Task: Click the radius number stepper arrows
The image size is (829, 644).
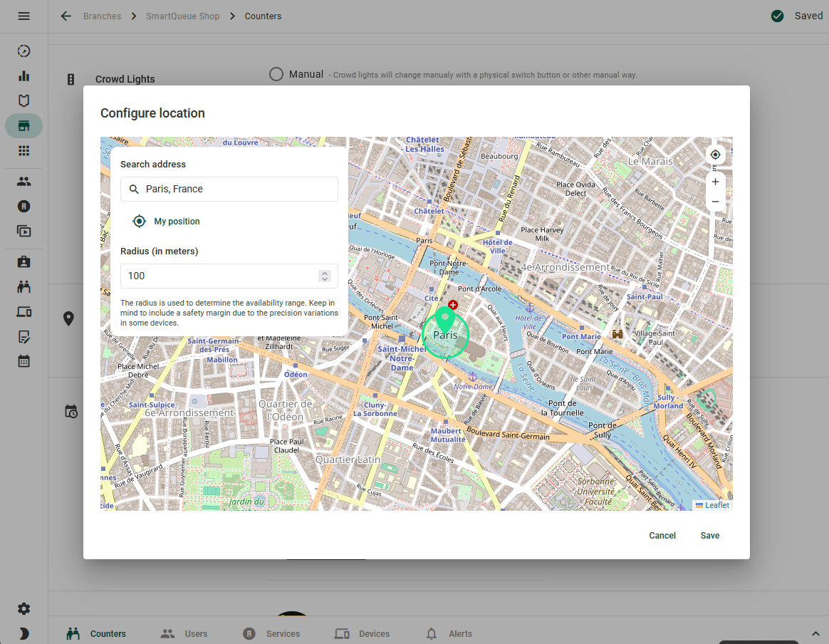Action: [325, 276]
